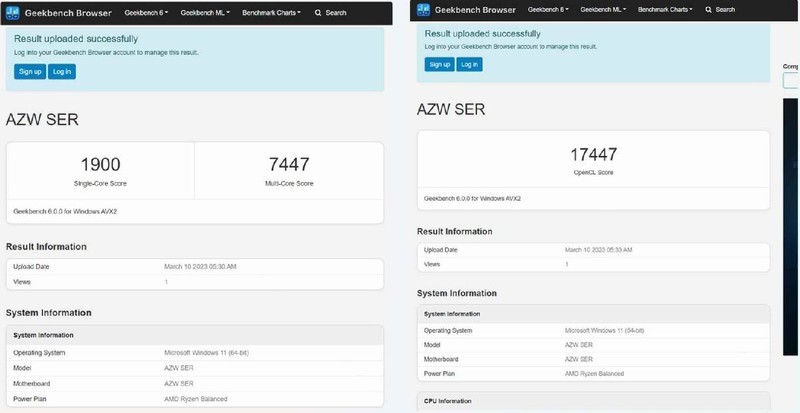Open Geekbench ML dropdown in right window
Image resolution: width=800 pixels, height=413 pixels.
pyautogui.click(x=603, y=10)
